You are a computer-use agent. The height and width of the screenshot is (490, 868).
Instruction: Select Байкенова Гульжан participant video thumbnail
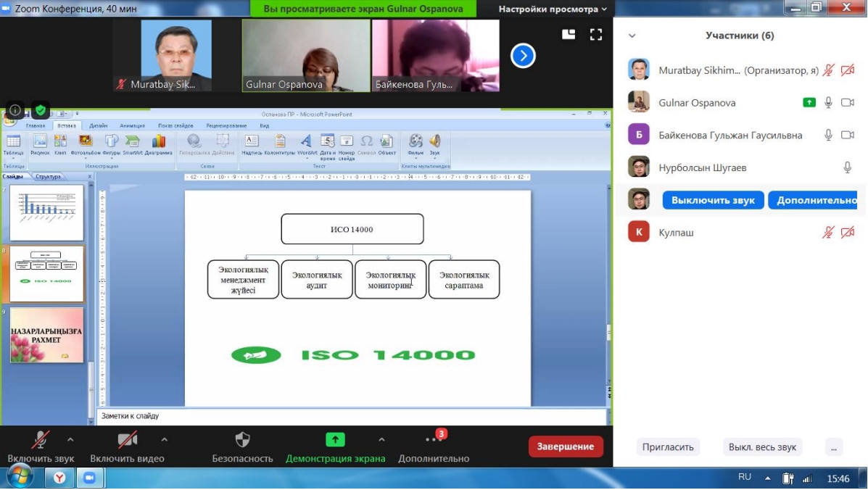coord(435,56)
